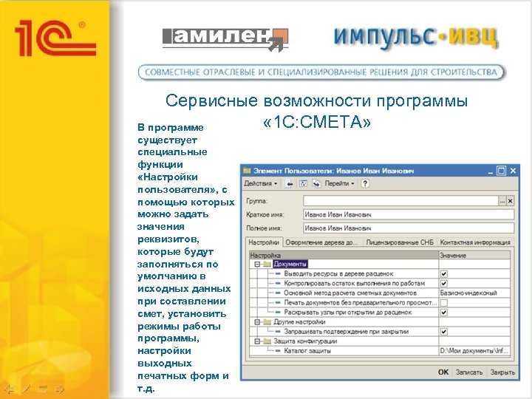Open the slideshow menu icon
Screen dimensions: 532x399
pos(43,389)
